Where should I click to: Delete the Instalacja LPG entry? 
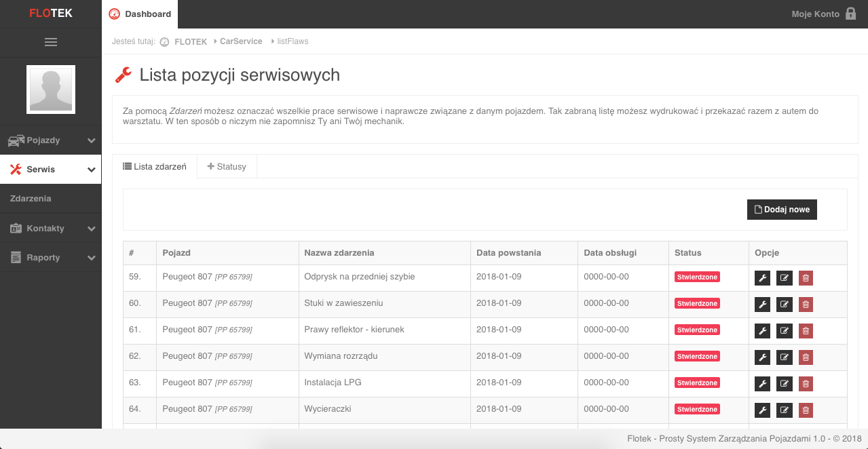pos(806,383)
